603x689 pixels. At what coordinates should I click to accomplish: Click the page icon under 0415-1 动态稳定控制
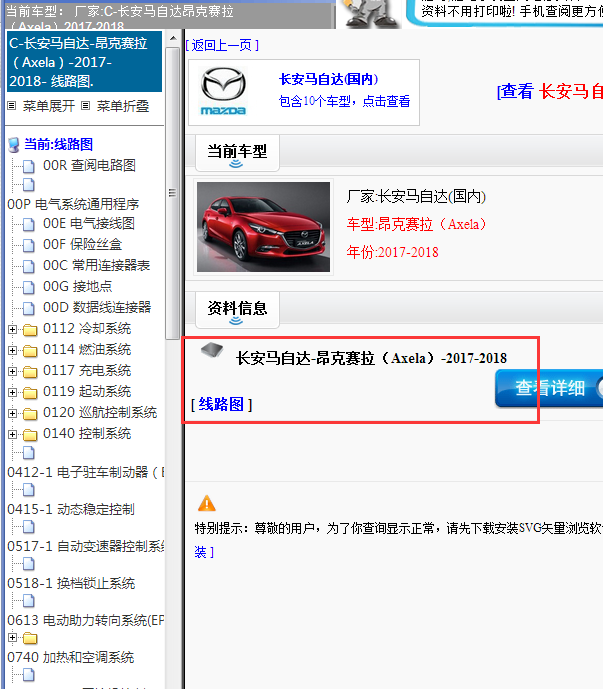[x=29, y=526]
